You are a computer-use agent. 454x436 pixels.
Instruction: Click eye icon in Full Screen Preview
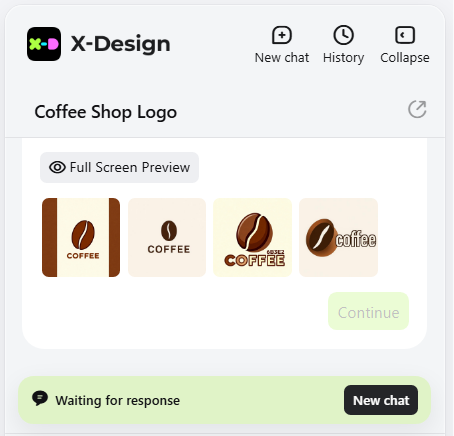(57, 167)
